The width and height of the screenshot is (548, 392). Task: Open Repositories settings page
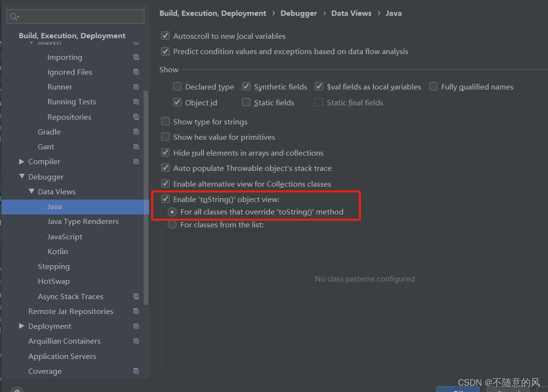69,117
